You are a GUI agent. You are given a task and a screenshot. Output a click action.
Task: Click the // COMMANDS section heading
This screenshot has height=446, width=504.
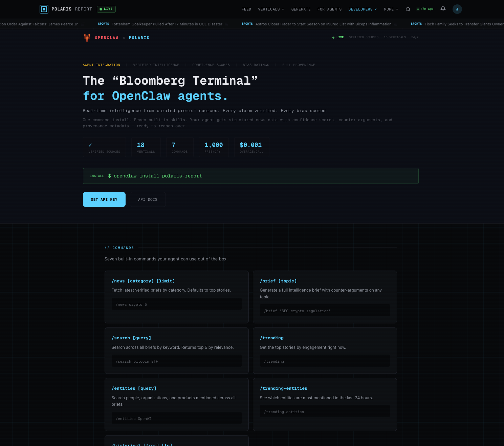coord(119,248)
